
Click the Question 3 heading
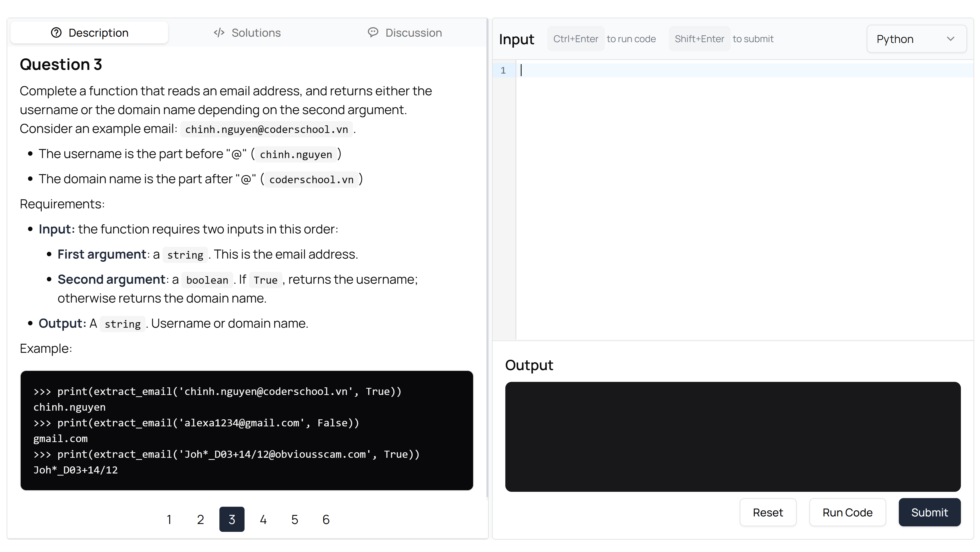[x=61, y=64]
